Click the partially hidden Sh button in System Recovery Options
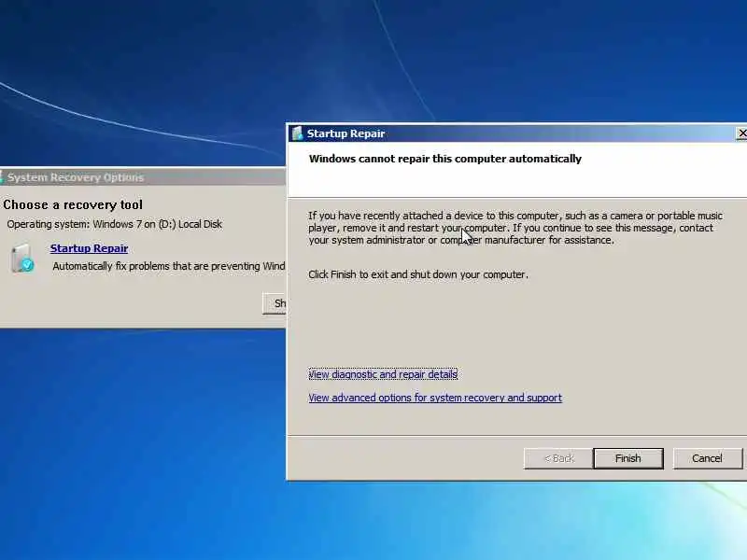The image size is (747, 560). tap(275, 303)
